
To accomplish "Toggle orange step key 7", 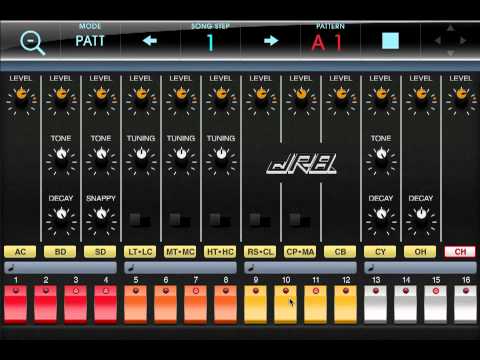I will (x=195, y=304).
